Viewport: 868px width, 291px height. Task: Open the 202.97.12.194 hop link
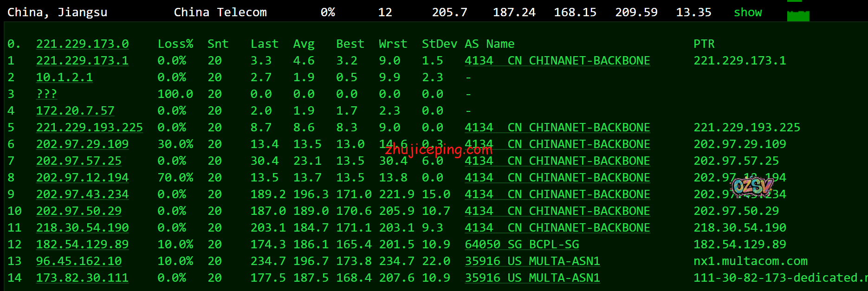[x=83, y=178]
